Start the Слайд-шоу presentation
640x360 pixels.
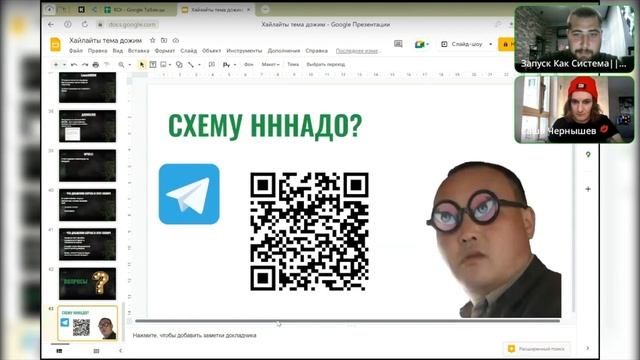[462, 44]
